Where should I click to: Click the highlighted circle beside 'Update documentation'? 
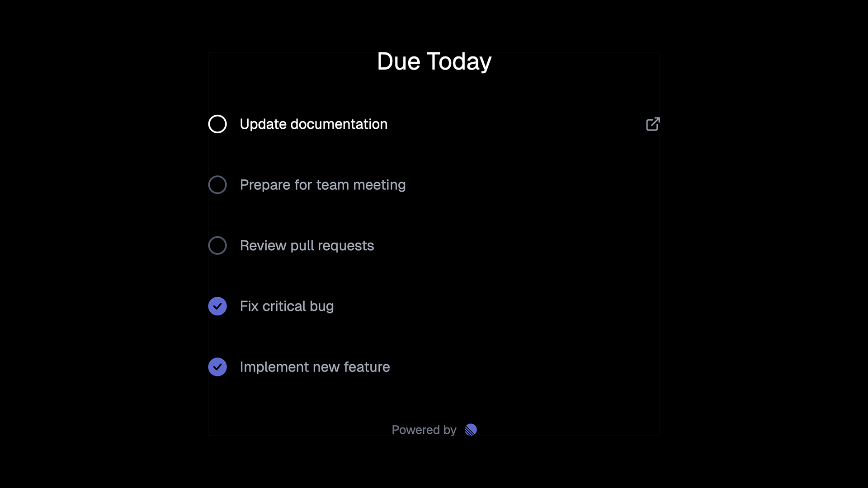(217, 124)
